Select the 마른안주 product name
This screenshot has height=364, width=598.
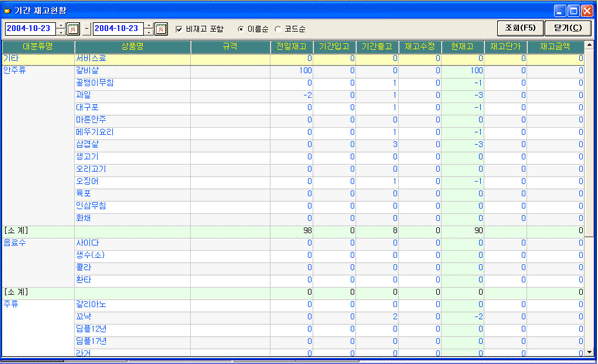pyautogui.click(x=91, y=120)
